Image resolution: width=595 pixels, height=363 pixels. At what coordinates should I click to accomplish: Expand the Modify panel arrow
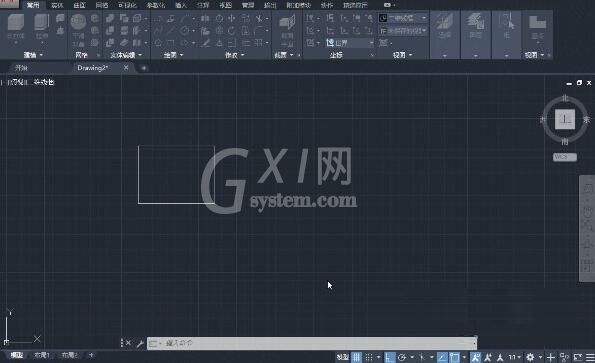point(242,55)
